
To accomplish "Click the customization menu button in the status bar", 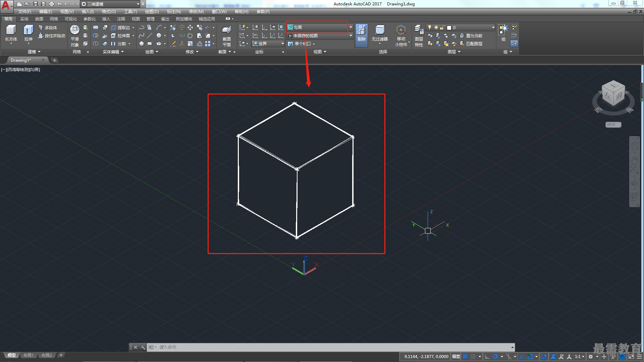I will pos(639,357).
